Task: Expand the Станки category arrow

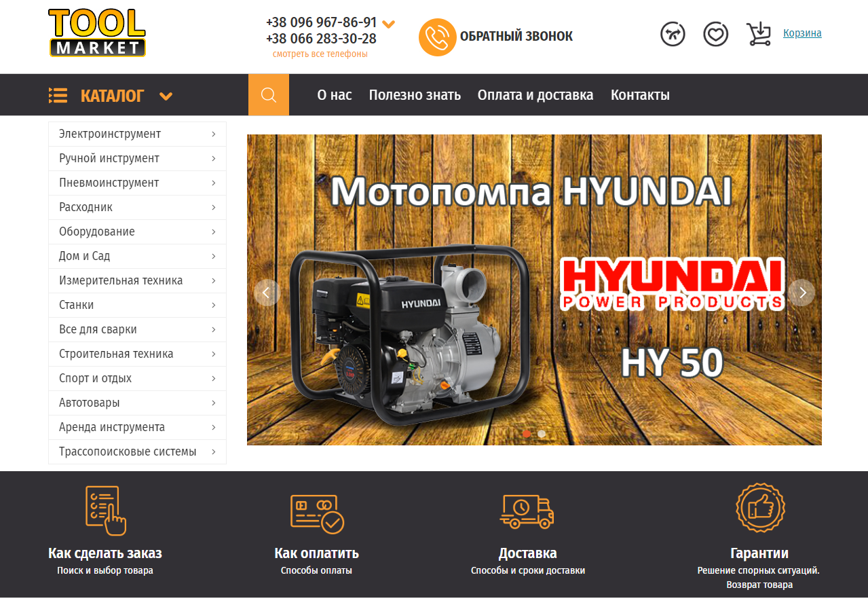Action: (213, 305)
